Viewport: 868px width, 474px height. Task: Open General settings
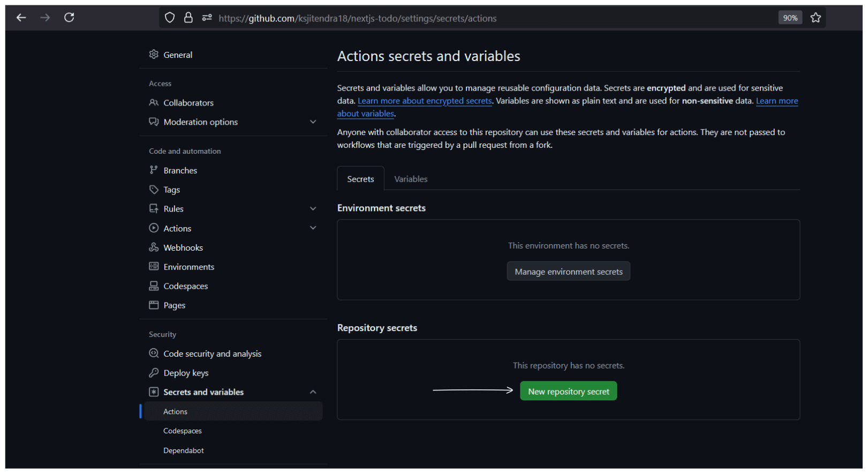(x=178, y=55)
